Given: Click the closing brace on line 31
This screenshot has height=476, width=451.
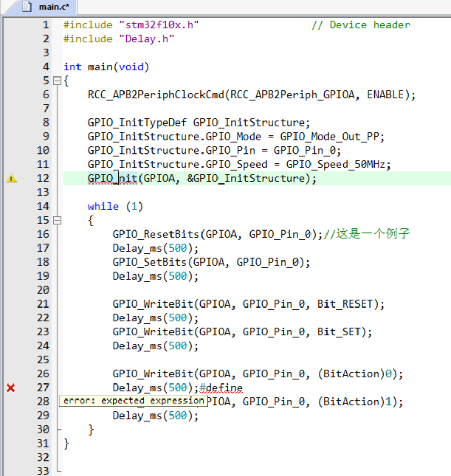Looking at the screenshot, I should click(x=66, y=443).
